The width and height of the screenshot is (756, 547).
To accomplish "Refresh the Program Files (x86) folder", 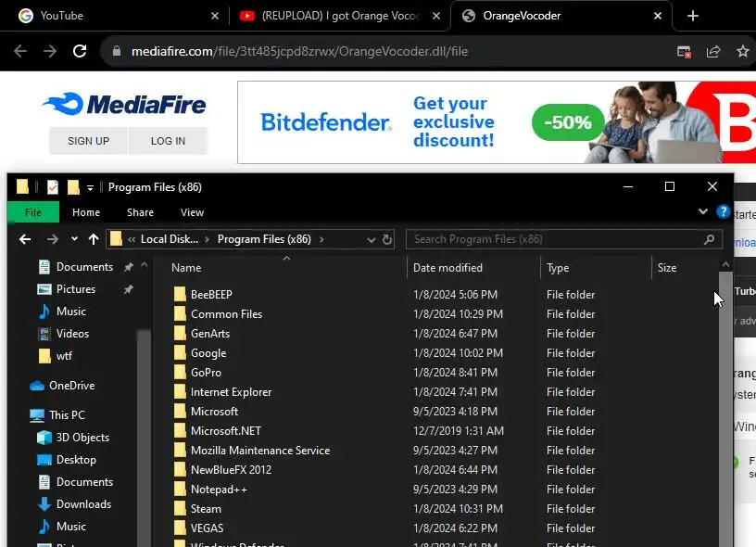I will (387, 239).
